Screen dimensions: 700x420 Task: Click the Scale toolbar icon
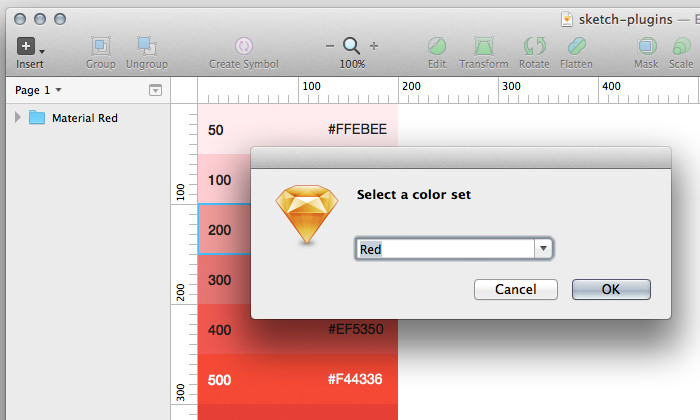681,46
